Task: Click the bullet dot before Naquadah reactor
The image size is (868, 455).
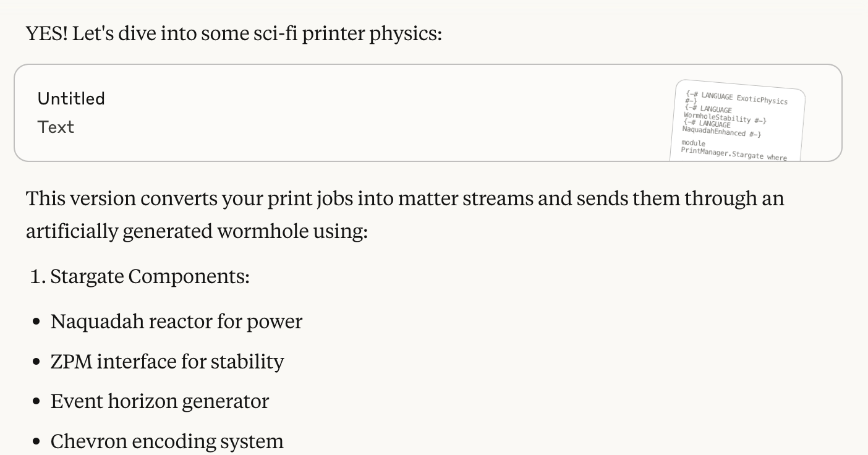Action: click(37, 322)
